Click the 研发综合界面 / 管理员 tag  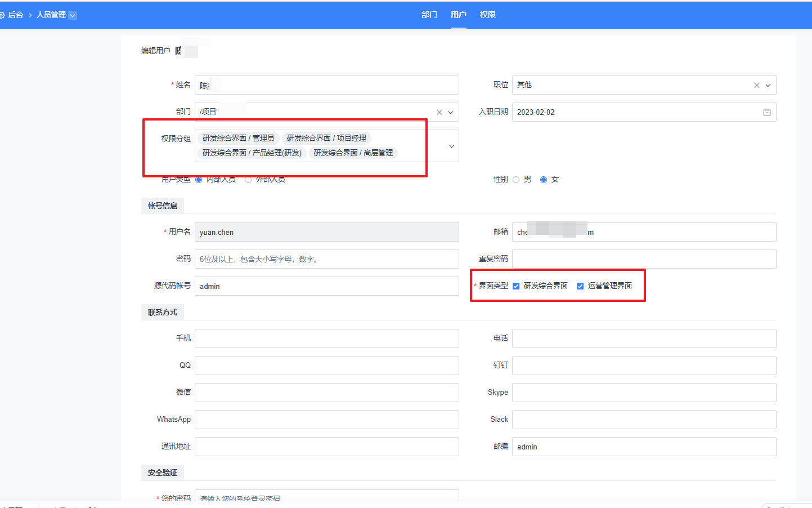(238, 138)
